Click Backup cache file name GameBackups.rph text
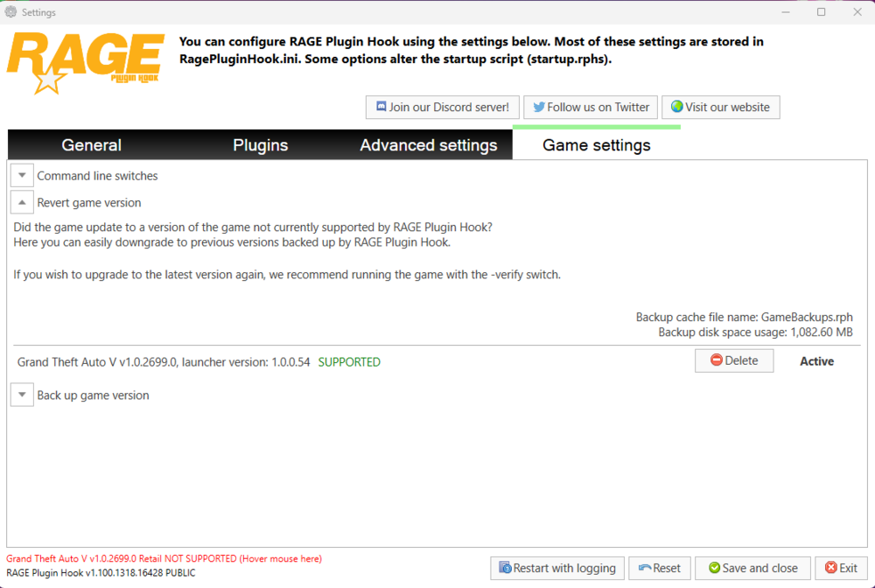 coord(745,317)
